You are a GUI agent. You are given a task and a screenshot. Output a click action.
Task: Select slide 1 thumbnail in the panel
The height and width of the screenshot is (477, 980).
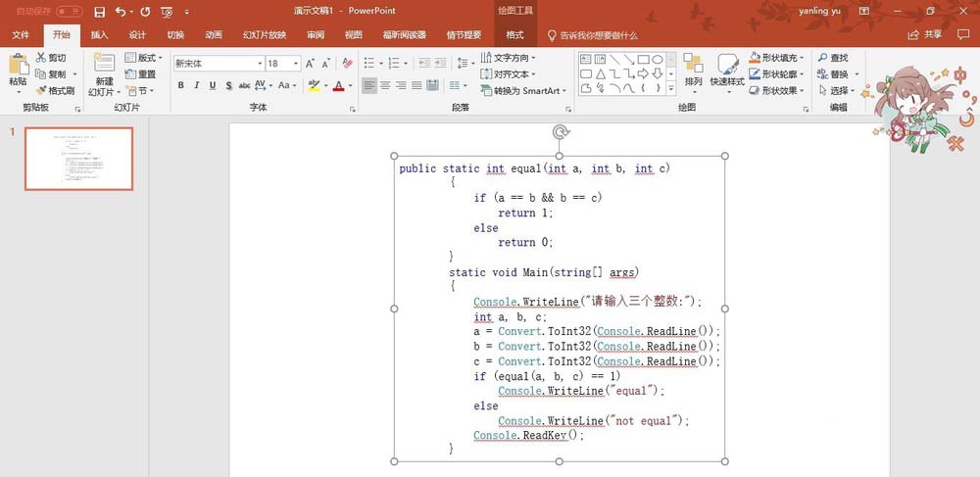78,159
